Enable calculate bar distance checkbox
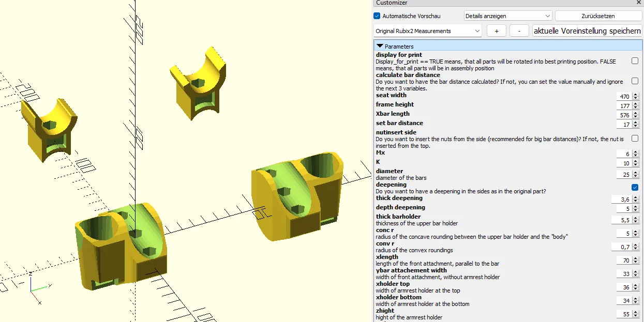Image resolution: width=644 pixels, height=322 pixels. (x=635, y=81)
